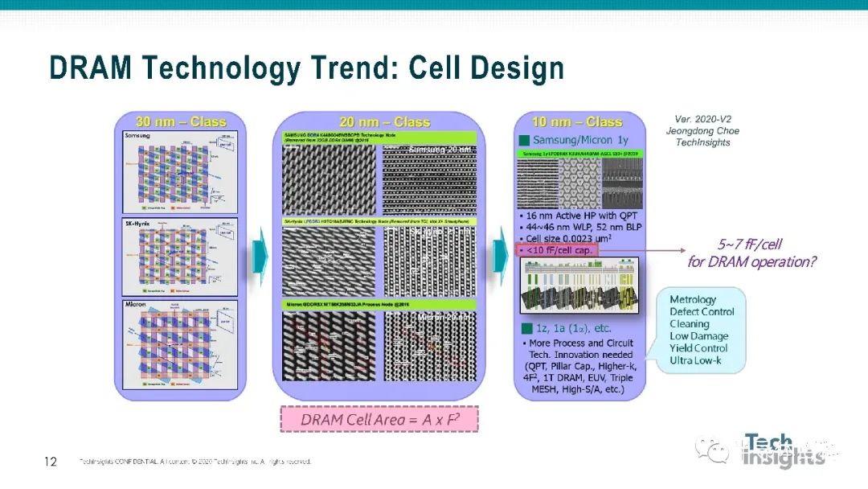Click the 'Ver. 2020-V2' version text

tap(702, 119)
